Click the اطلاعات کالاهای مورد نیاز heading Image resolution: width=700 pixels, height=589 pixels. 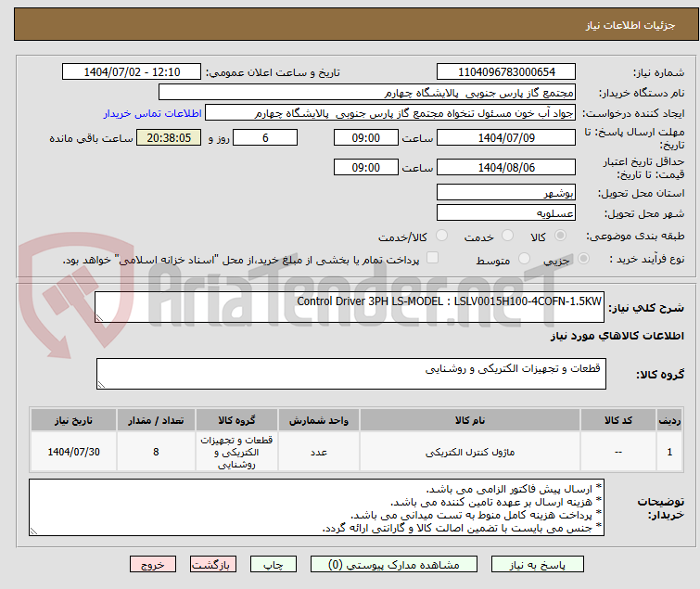point(617,336)
